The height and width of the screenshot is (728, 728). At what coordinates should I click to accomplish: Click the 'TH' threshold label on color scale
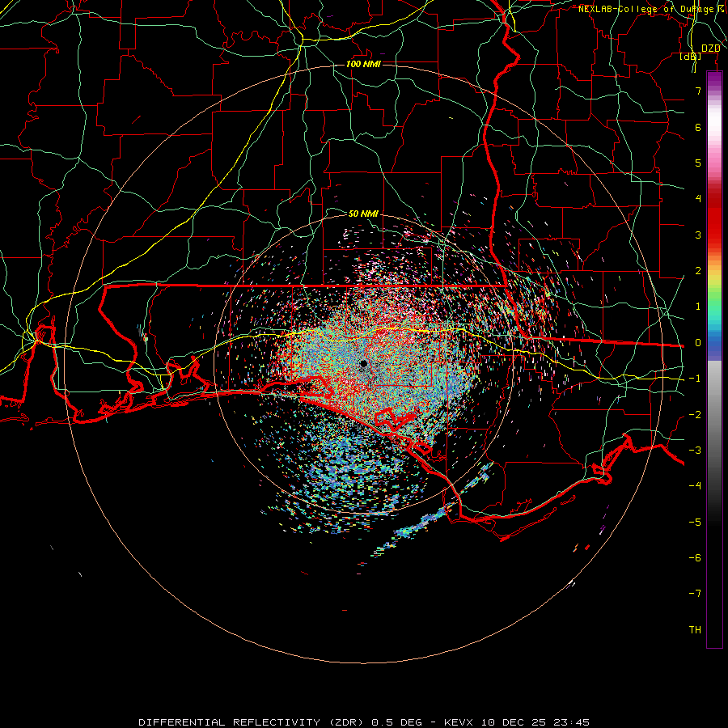point(695,630)
